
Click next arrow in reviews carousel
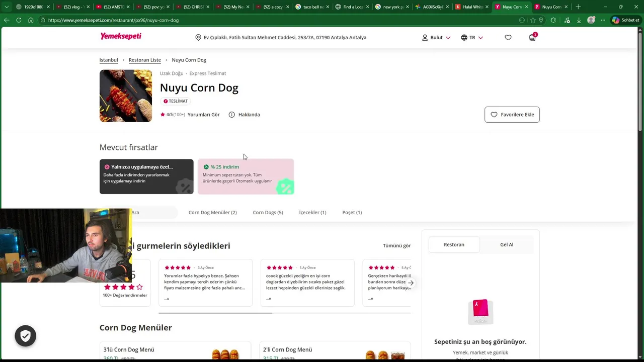click(x=411, y=283)
